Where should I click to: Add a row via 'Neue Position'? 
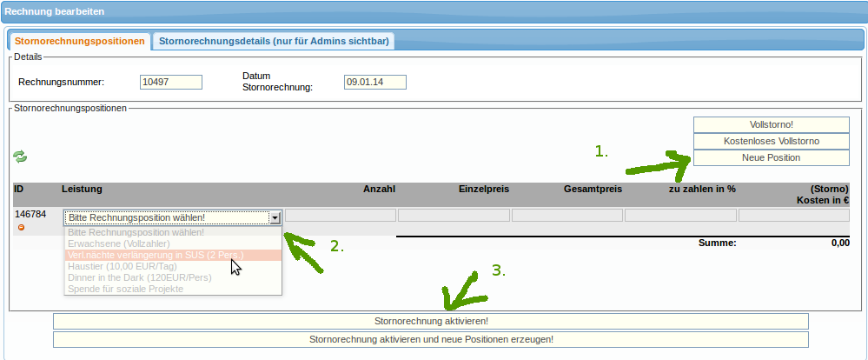771,157
